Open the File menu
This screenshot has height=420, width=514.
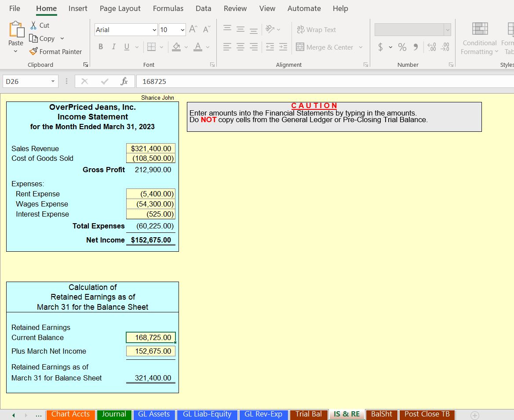coord(15,8)
